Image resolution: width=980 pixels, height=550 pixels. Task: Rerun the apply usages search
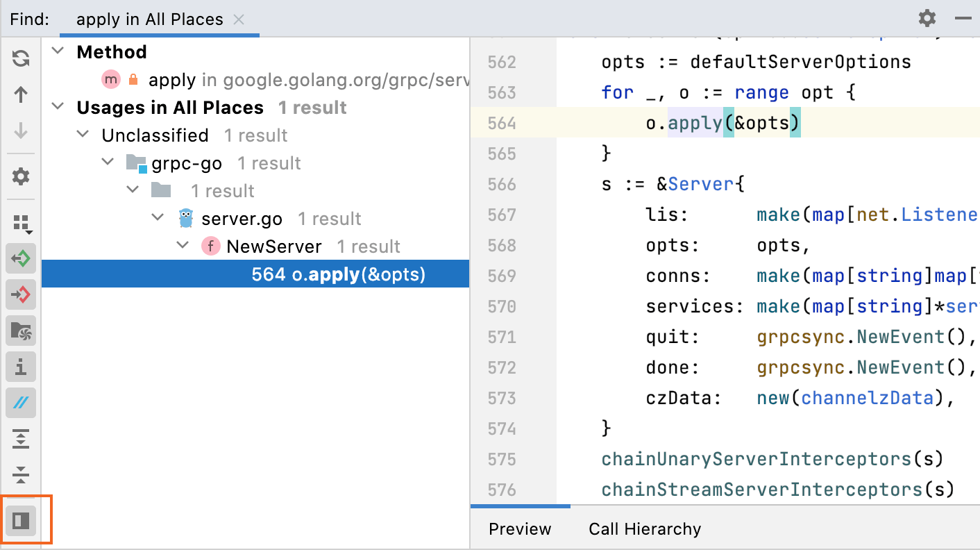20,58
